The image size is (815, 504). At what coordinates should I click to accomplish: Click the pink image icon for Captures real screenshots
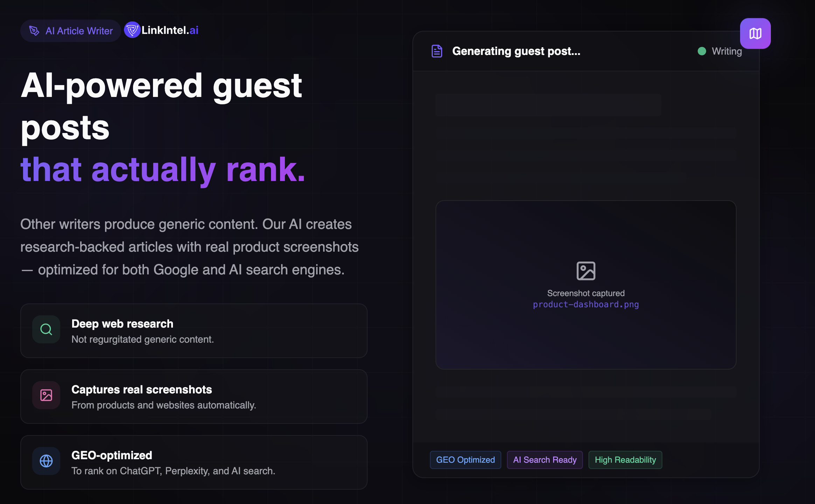(46, 395)
